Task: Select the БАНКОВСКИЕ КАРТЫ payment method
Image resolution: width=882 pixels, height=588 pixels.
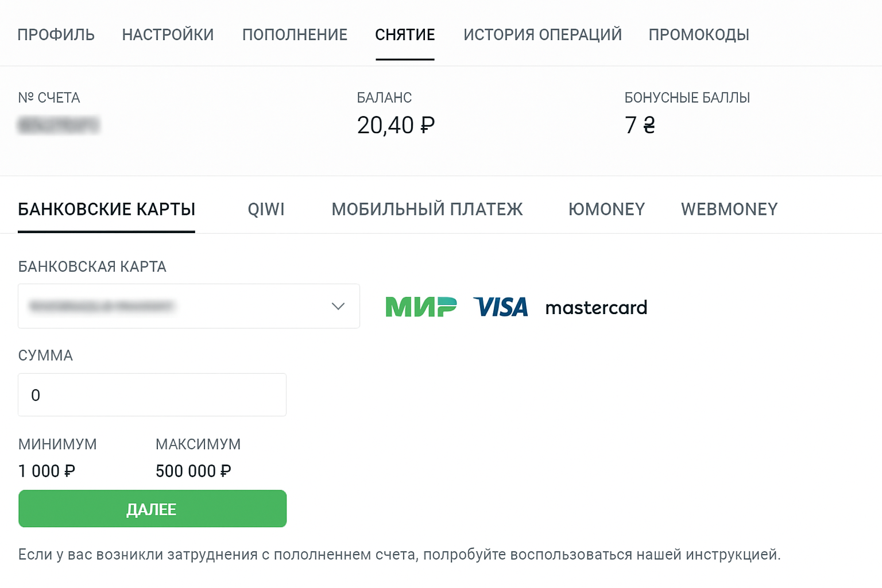Action: (107, 209)
